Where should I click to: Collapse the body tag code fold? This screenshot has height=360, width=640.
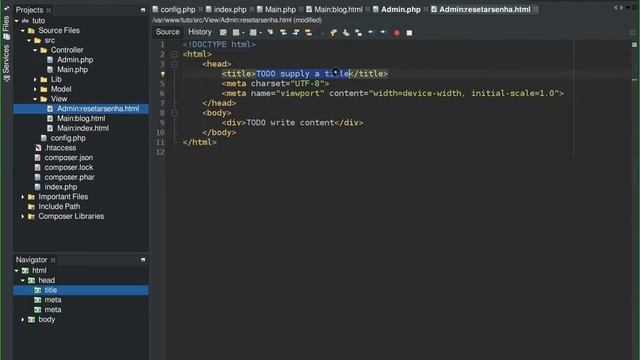click(174, 113)
